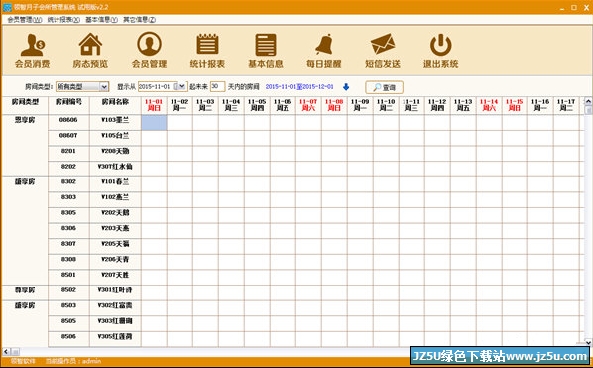Image resolution: width=593 pixels, height=368 pixels.
Task: Open the 统计报表(X) menu
Action: [x=64, y=20]
